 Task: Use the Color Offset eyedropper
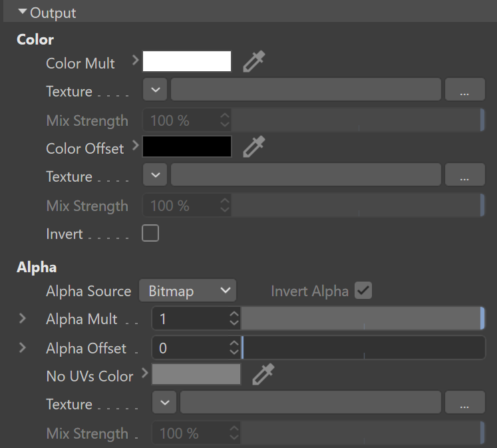(x=254, y=146)
